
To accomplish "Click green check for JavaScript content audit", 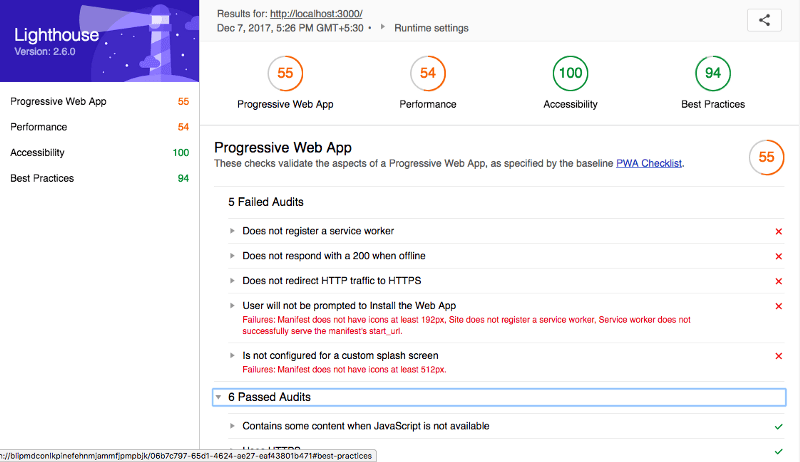I will (779, 427).
